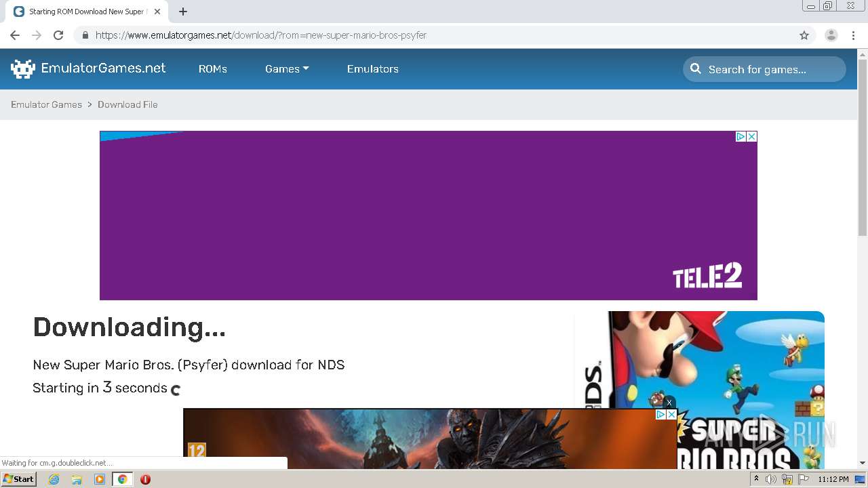Go back to the previous page
The height and width of the screenshot is (488, 868).
(15, 35)
